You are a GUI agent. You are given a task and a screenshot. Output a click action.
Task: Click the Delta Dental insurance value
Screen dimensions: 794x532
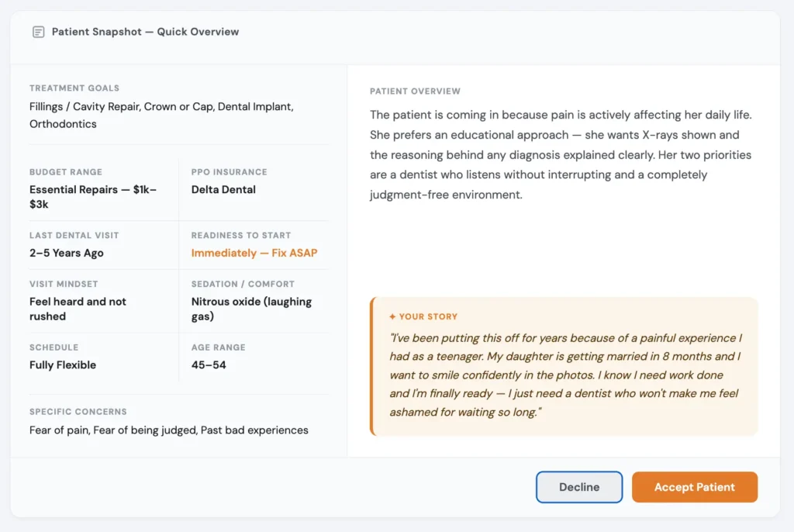point(223,189)
